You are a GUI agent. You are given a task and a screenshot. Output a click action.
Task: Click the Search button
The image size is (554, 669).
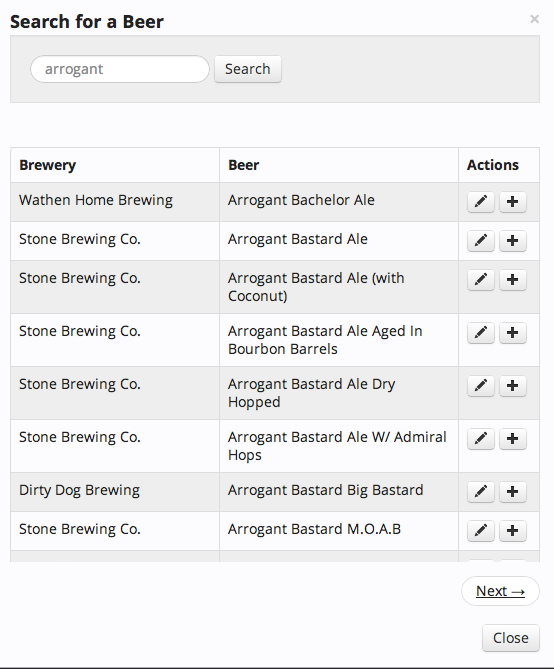coord(248,69)
